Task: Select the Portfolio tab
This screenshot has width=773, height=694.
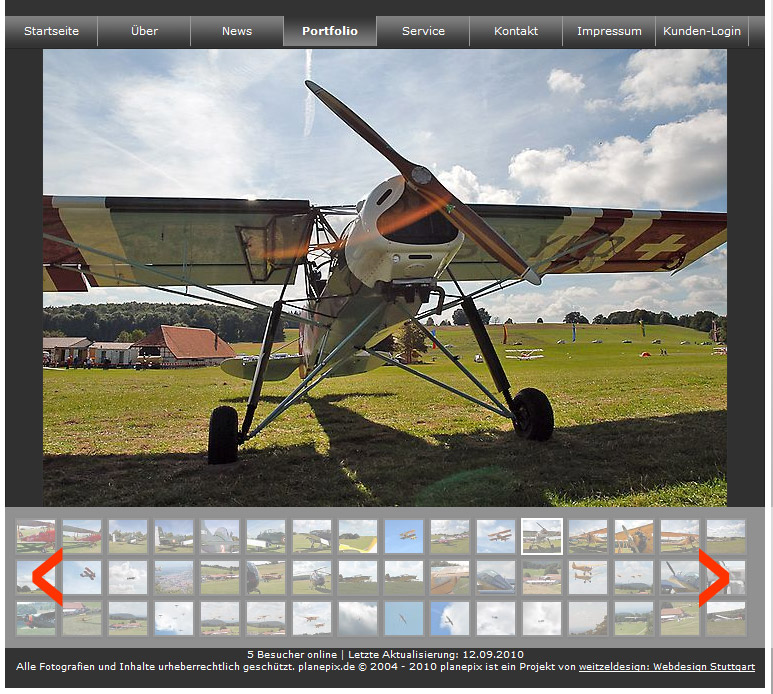Action: pyautogui.click(x=330, y=31)
